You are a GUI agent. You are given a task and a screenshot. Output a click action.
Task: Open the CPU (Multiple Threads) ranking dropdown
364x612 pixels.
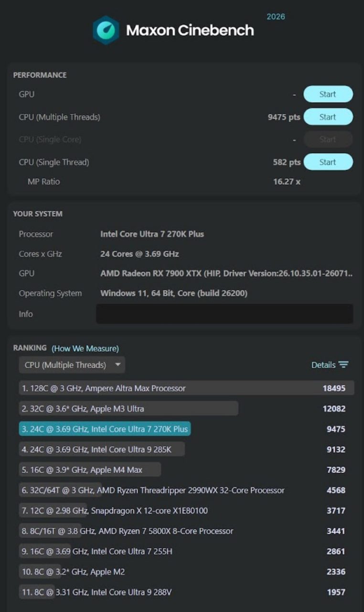coord(72,365)
